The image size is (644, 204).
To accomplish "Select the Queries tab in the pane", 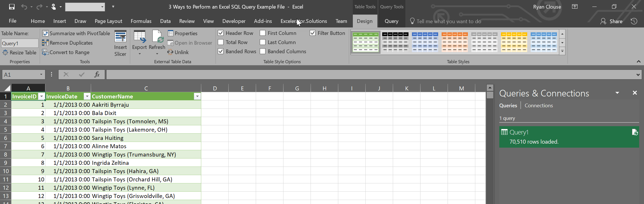I will tap(508, 106).
